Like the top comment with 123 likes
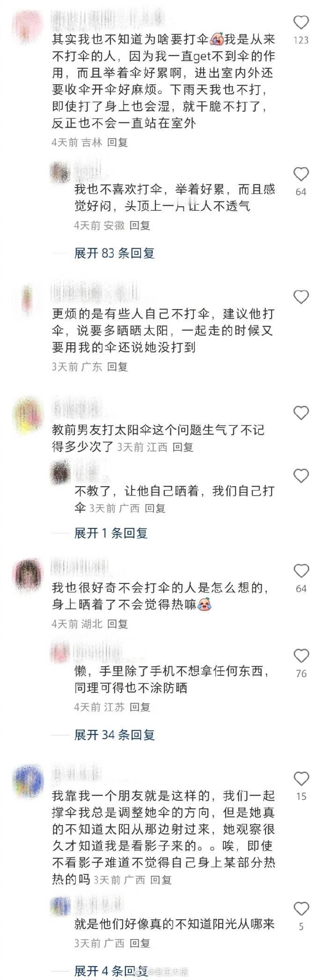This screenshot has width=323, height=980. (301, 22)
